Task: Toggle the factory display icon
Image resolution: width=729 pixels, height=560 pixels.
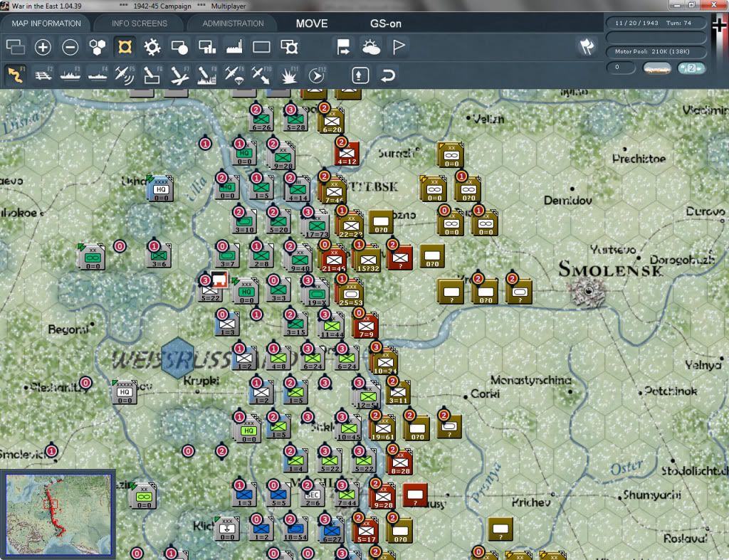Action: (x=234, y=47)
